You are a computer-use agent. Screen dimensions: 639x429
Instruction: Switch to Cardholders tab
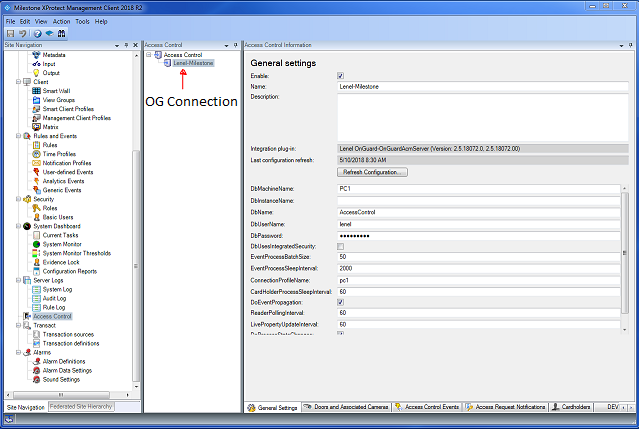[x=571, y=407]
